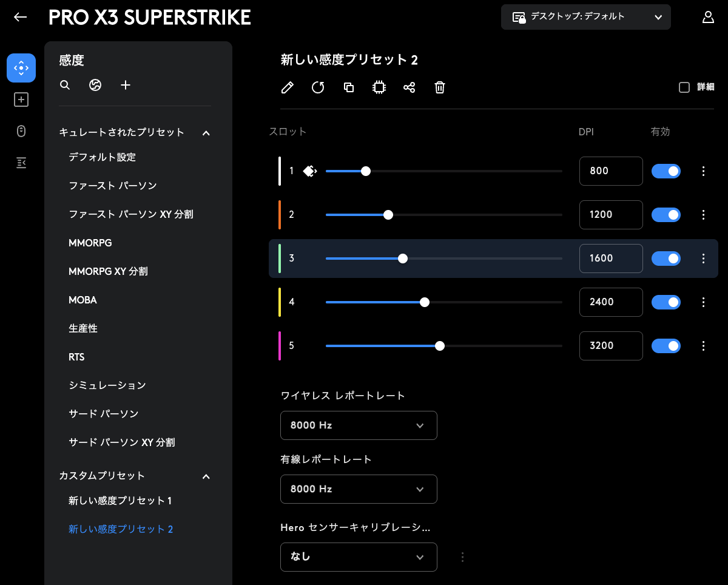Click the slot 2 DPI slider handle
The width and height of the screenshot is (728, 585).
[x=388, y=215]
